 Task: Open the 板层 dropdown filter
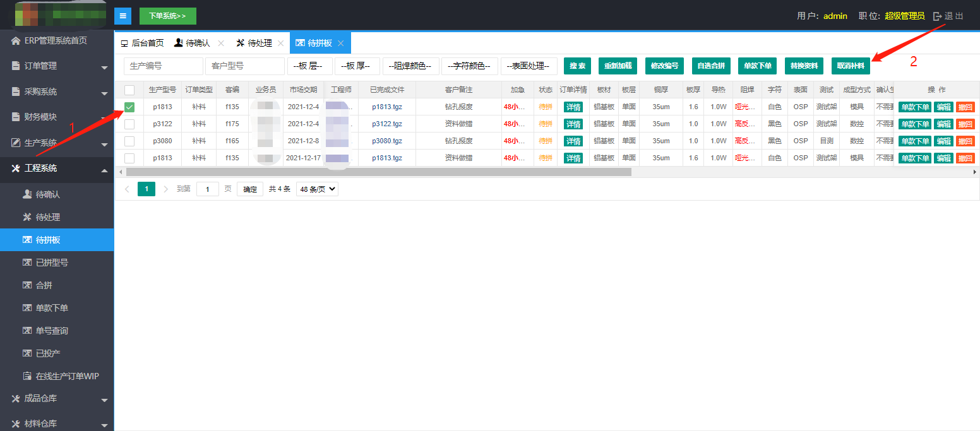click(x=309, y=66)
